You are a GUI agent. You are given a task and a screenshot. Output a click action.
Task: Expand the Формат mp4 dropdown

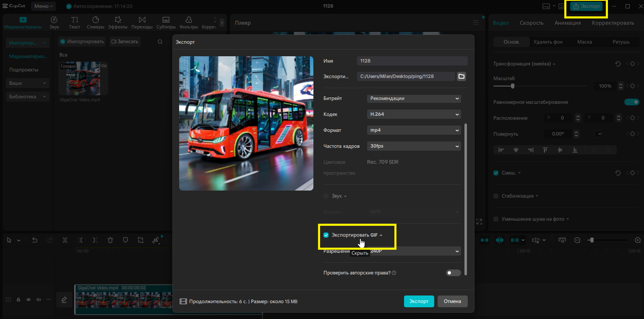pyautogui.click(x=414, y=130)
